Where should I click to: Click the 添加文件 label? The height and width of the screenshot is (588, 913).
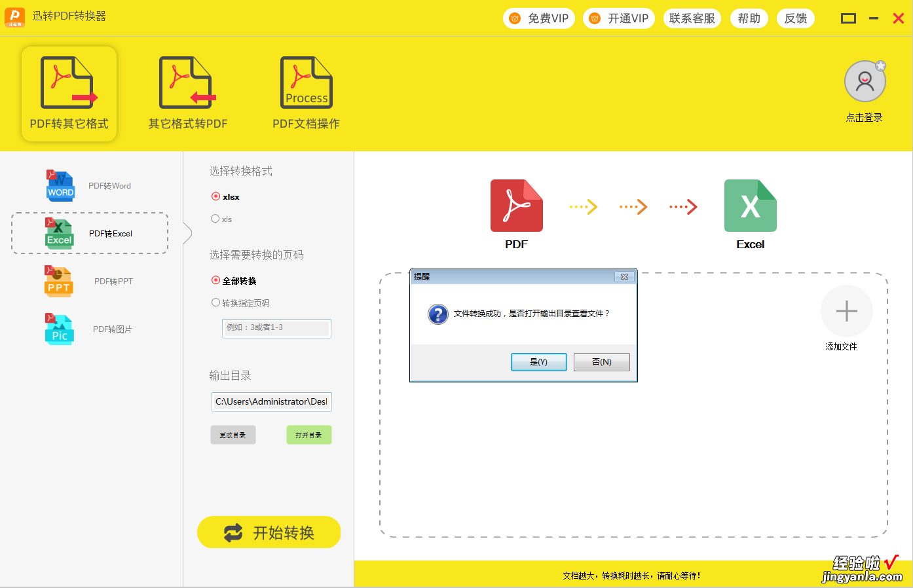(x=842, y=347)
